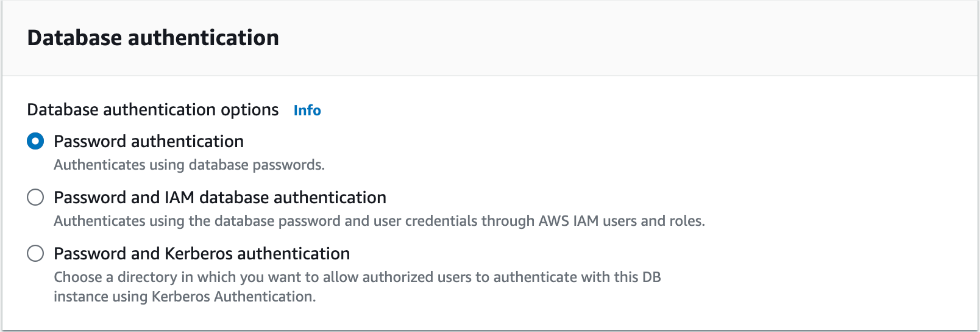Click the "Database authentication options" field label
Viewport: 980px width, 332px height.
(152, 110)
